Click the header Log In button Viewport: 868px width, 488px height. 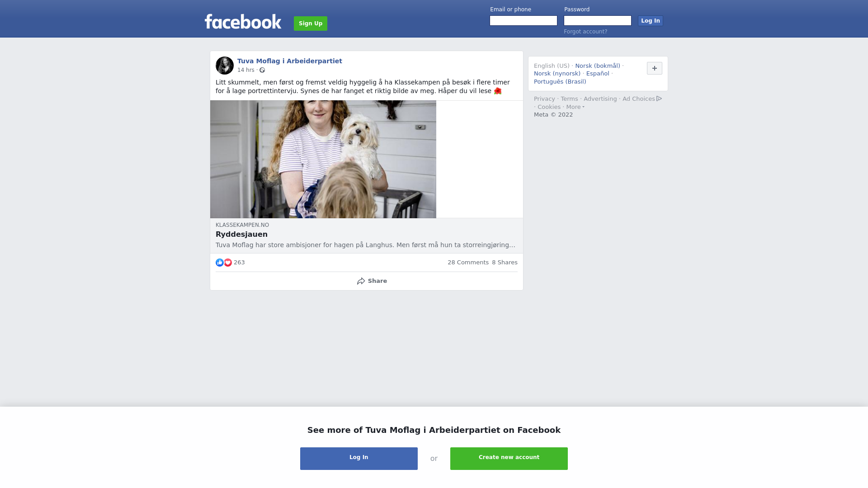click(x=651, y=21)
